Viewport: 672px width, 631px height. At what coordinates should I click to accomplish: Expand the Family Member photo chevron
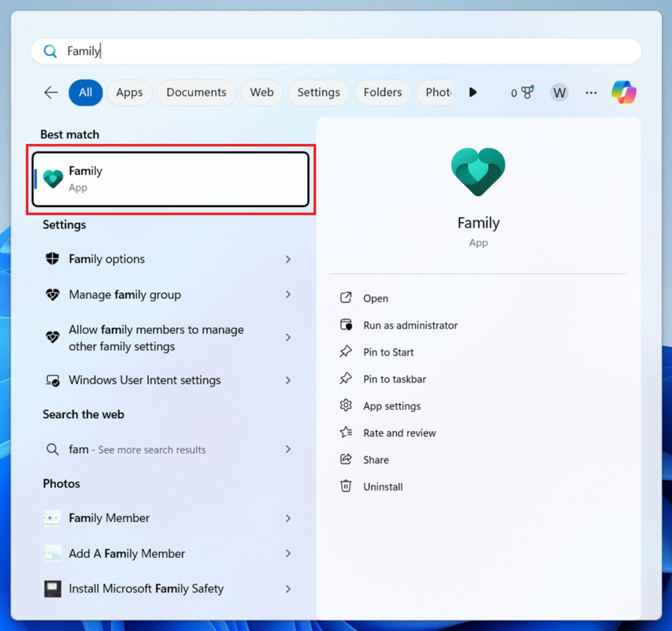pyautogui.click(x=288, y=518)
